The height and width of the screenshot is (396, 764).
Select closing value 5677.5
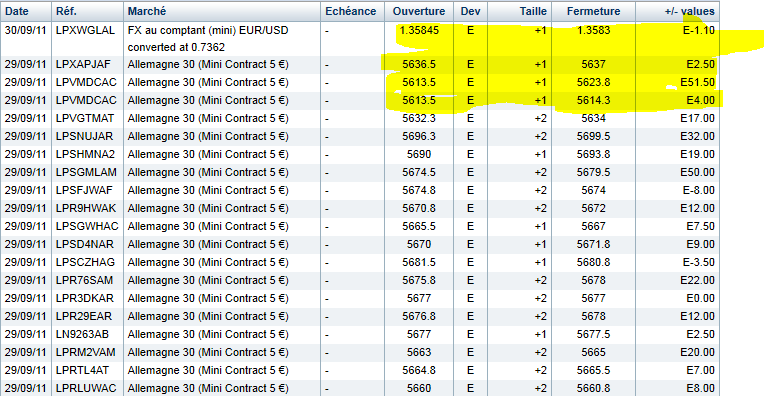[x=593, y=335]
